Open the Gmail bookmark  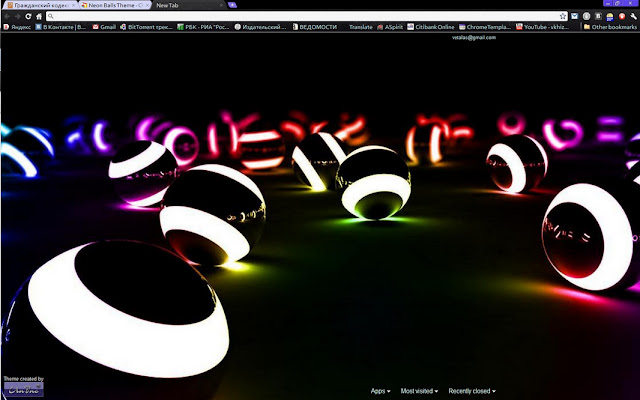coord(104,27)
